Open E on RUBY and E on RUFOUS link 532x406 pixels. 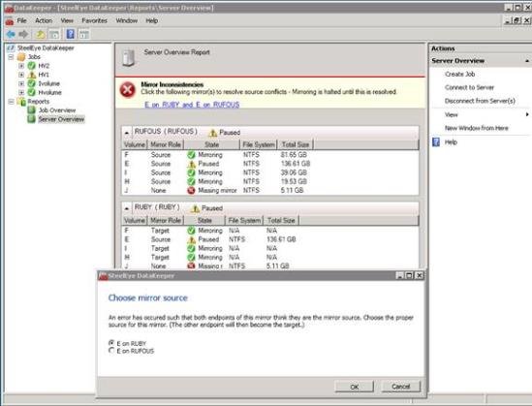(x=192, y=105)
